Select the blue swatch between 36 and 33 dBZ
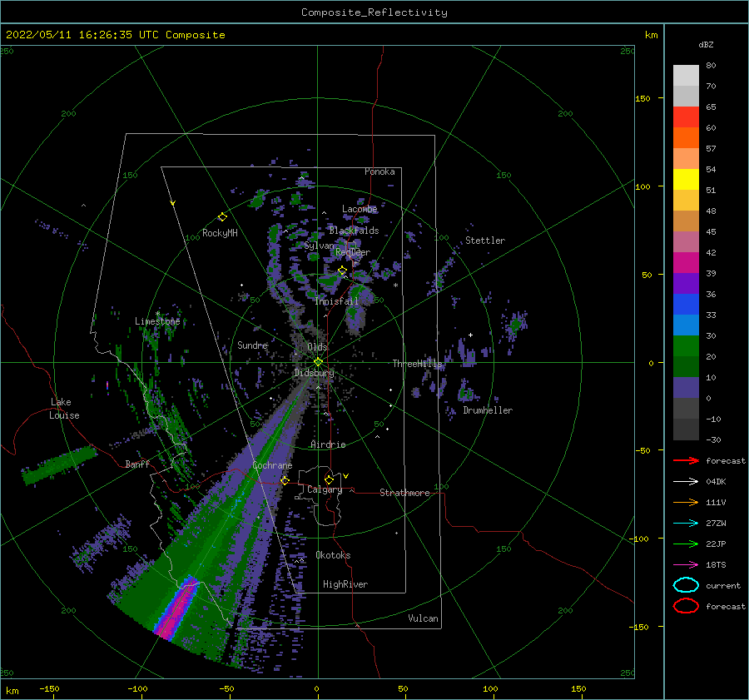Screen dimensions: 749x700 click(x=686, y=305)
